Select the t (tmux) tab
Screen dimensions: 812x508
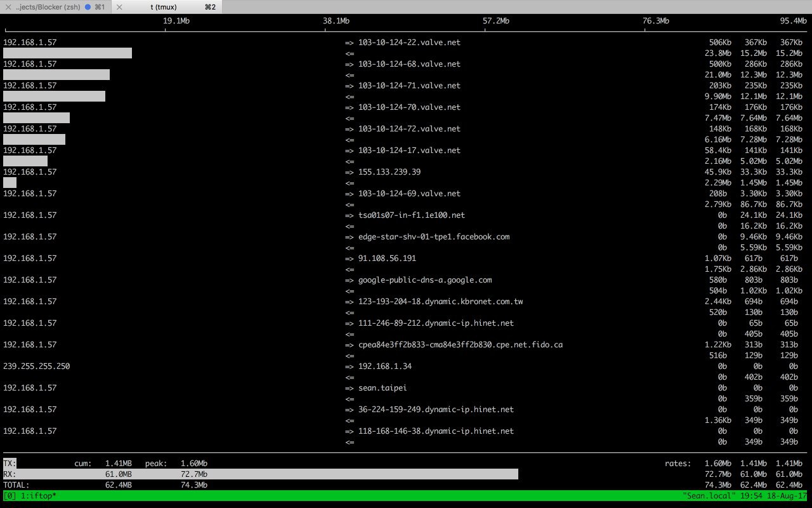167,6
